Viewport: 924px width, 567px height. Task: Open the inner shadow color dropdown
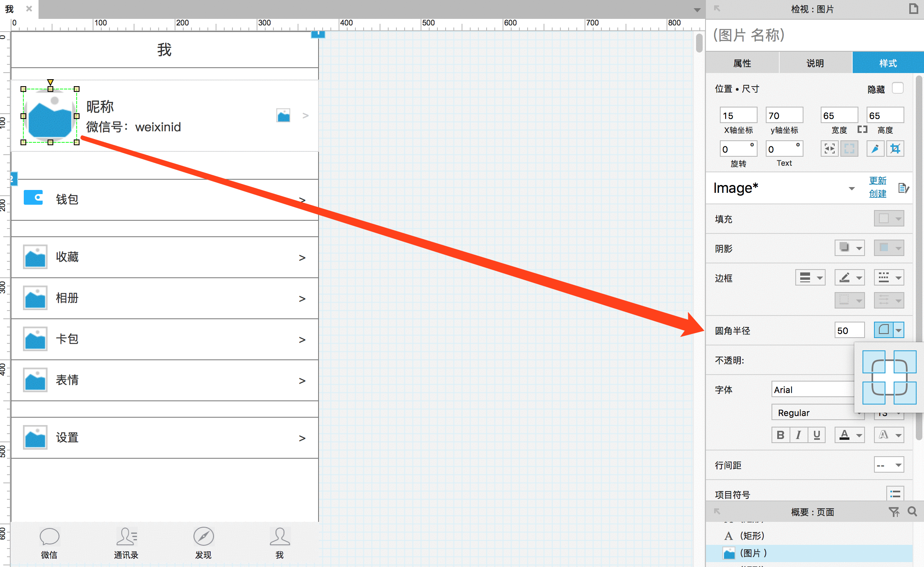[x=889, y=248]
